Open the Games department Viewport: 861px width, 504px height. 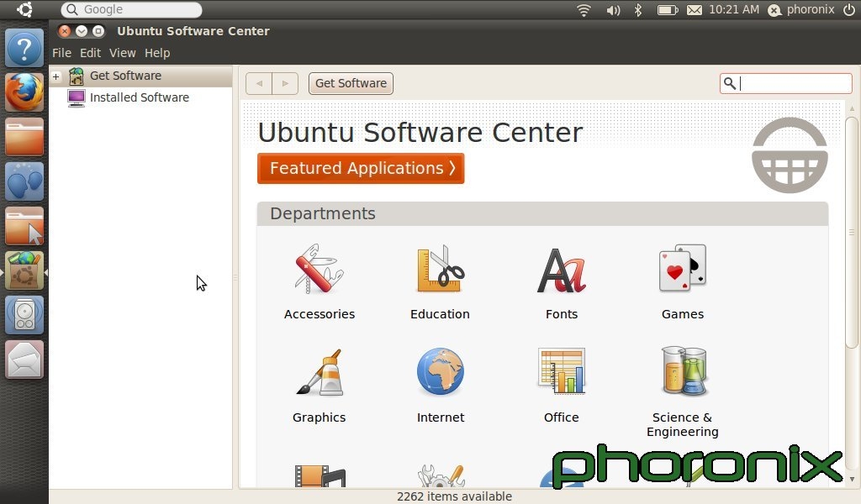682,282
